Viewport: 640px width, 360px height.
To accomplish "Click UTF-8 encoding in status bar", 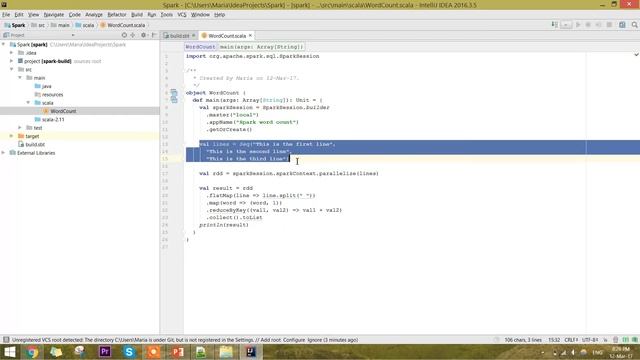I will pyautogui.click(x=590, y=340).
